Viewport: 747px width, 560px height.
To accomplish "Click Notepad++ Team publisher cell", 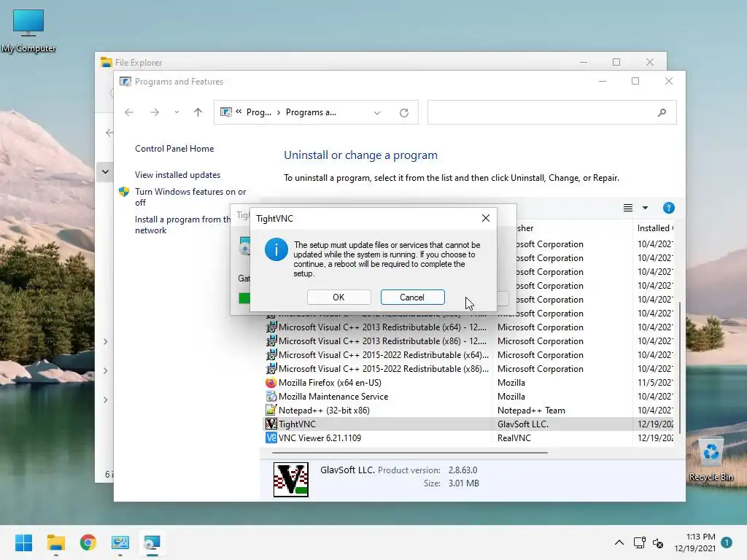I will click(531, 410).
